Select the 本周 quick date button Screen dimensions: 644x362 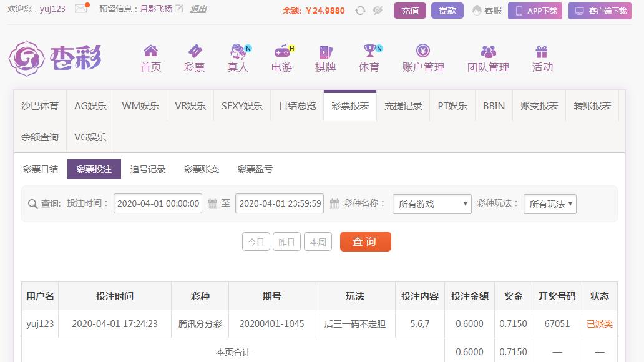[x=318, y=242]
